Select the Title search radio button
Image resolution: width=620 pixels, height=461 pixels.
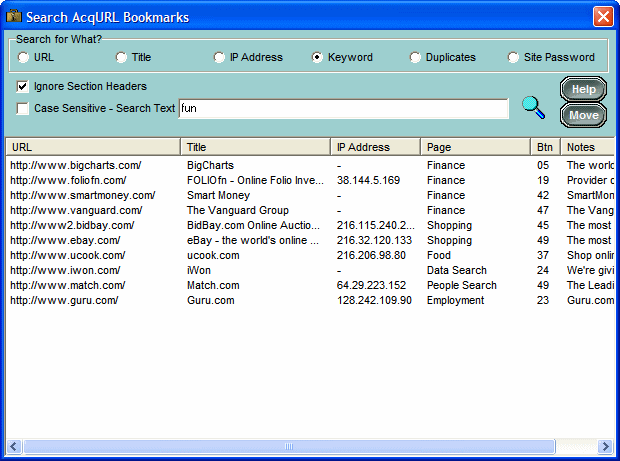pyautogui.click(x=121, y=57)
